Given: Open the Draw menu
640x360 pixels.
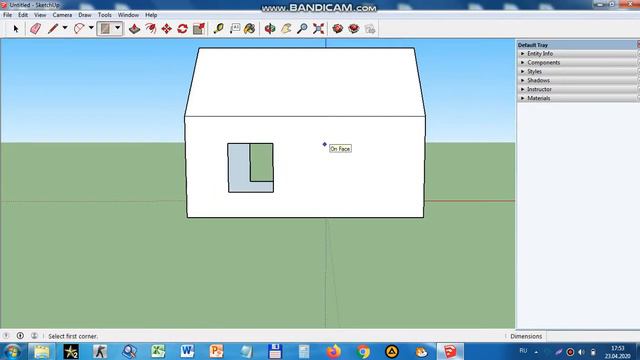Looking at the screenshot, I should point(85,15).
